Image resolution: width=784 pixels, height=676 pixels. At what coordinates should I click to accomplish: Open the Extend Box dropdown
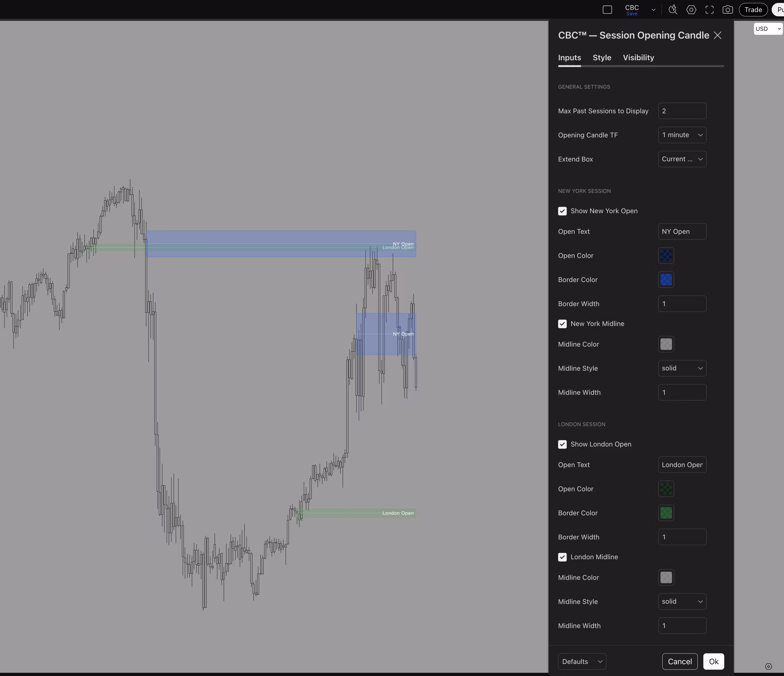click(x=682, y=159)
